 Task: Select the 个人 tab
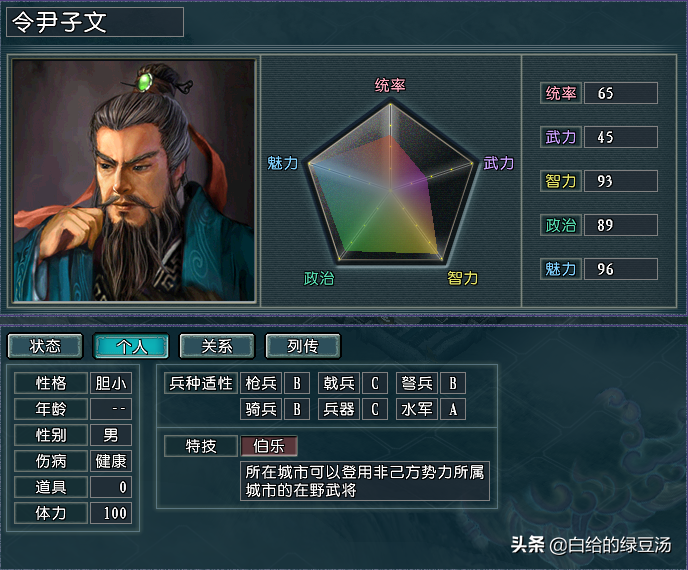[131, 346]
